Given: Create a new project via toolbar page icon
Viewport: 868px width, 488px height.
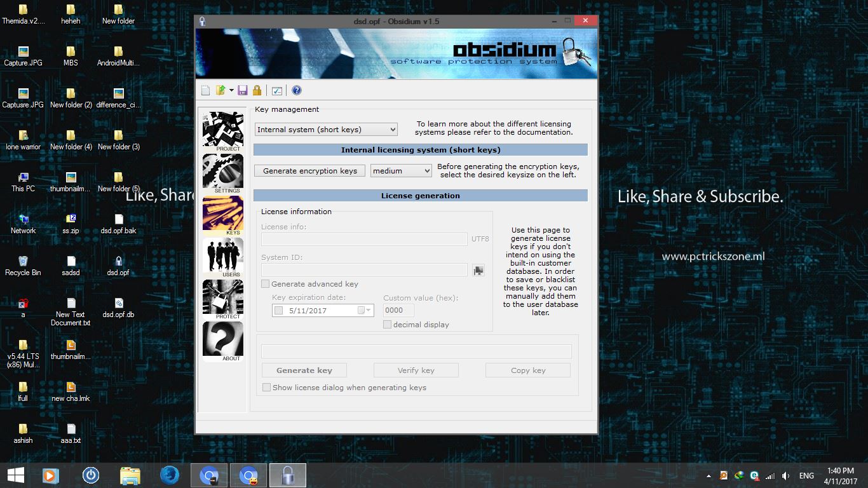Looking at the screenshot, I should (205, 90).
